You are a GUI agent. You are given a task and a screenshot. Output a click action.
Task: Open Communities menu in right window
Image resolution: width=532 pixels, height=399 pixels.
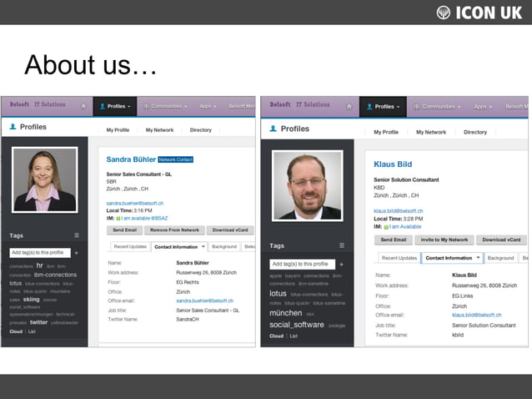click(x=437, y=107)
